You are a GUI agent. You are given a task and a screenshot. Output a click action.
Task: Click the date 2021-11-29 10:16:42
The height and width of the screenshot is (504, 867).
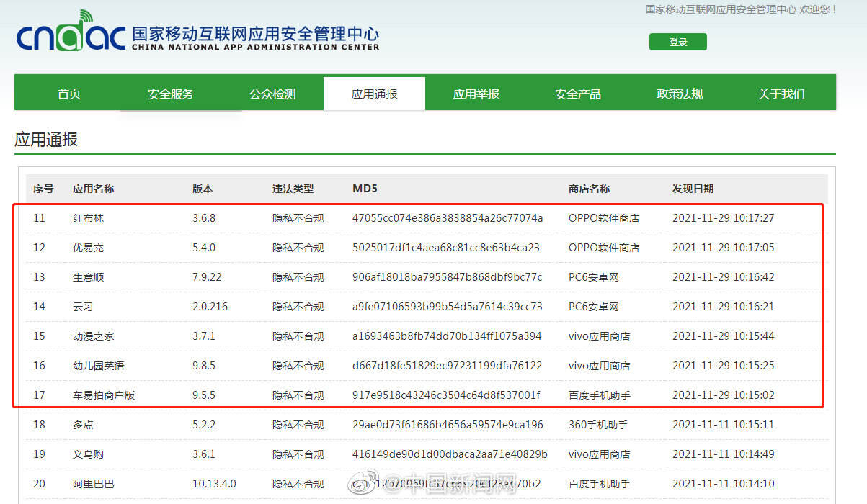724,277
